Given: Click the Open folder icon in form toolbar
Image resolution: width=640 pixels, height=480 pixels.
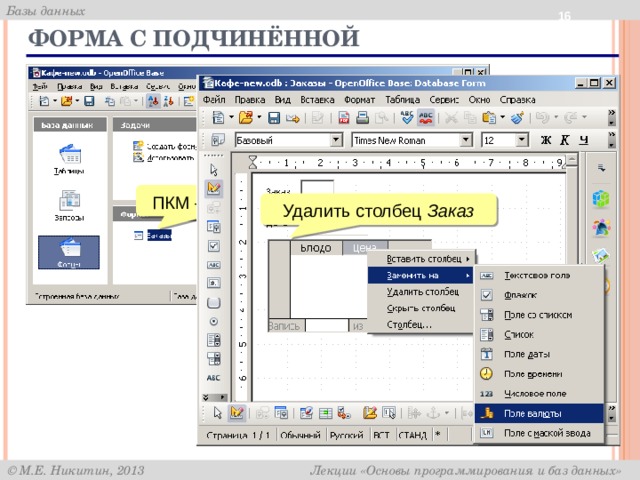Looking at the screenshot, I should [x=246, y=118].
